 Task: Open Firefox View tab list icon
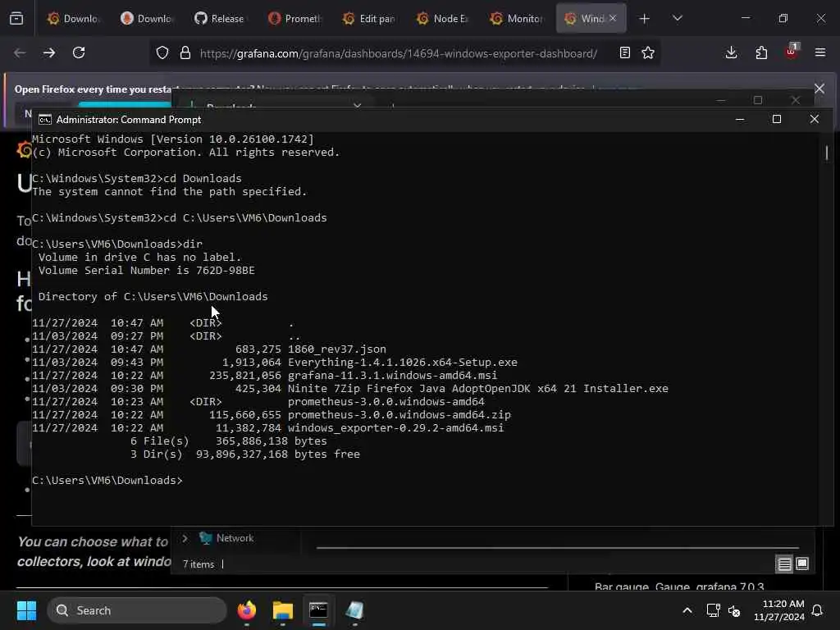coord(16,18)
